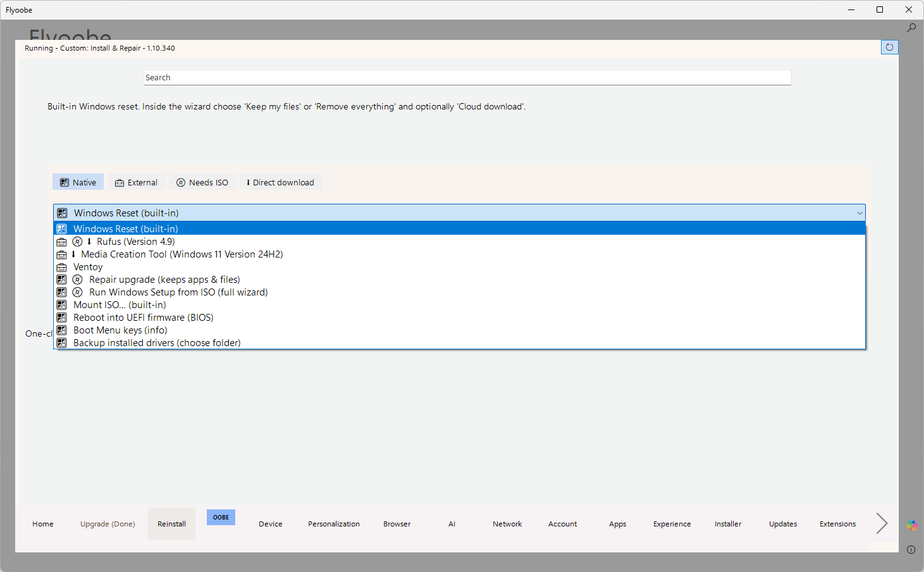
Task: Click the Ventoy toolbox icon
Action: (61, 267)
